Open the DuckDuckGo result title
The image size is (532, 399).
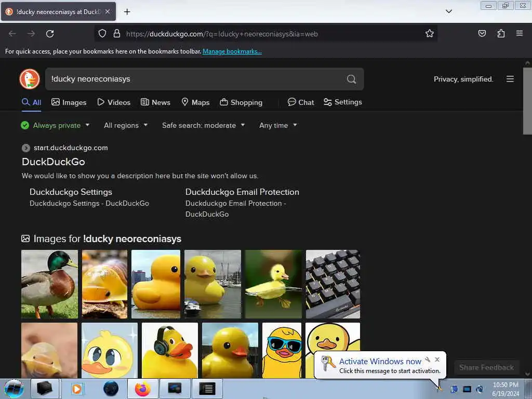click(54, 162)
